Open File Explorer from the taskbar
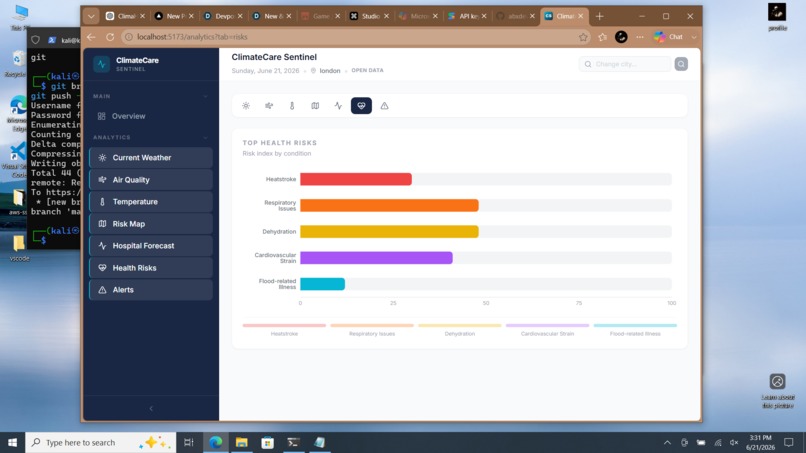Viewport: 806px width, 453px height. pyautogui.click(x=242, y=442)
